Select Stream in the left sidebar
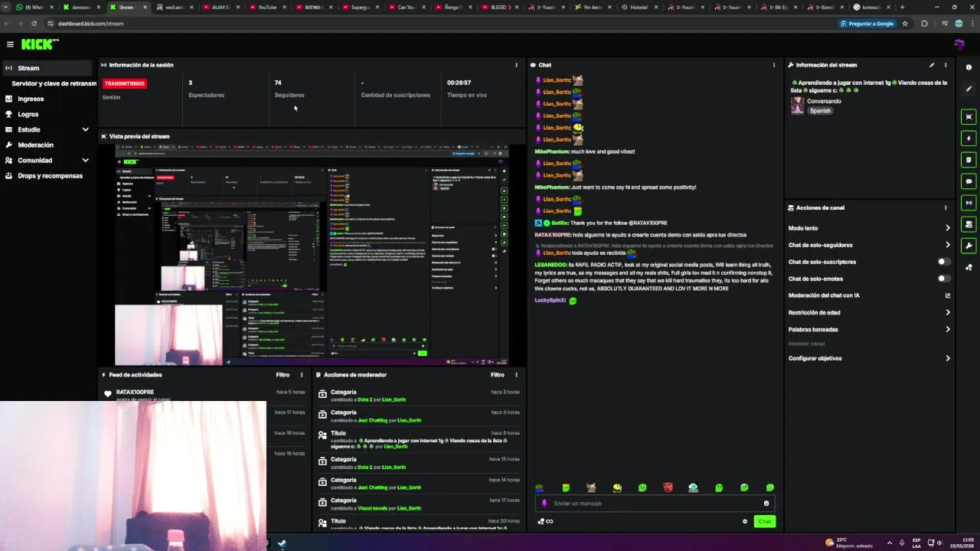The image size is (980, 551). click(x=46, y=68)
